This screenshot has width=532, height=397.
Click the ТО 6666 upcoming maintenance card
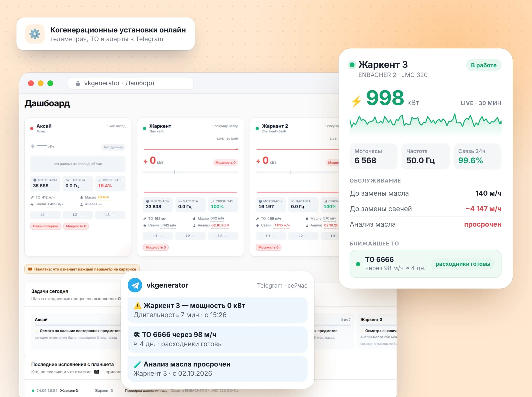pyautogui.click(x=425, y=264)
